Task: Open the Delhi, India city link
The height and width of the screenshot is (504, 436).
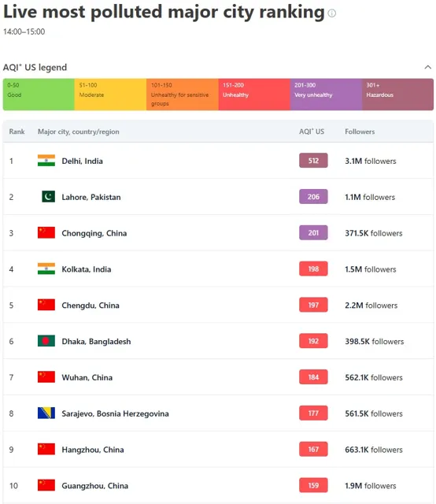Action: pos(83,161)
